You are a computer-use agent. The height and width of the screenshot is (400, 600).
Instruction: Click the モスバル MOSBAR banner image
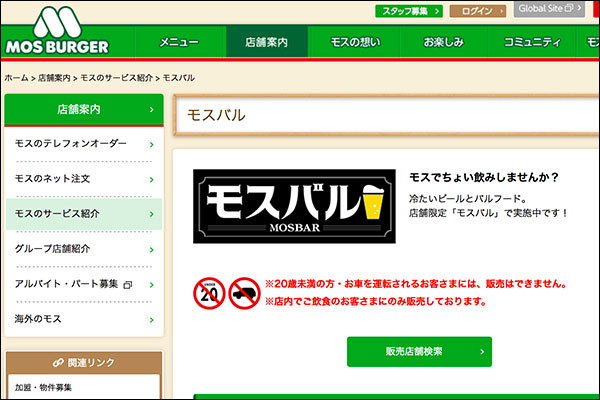coord(294,206)
